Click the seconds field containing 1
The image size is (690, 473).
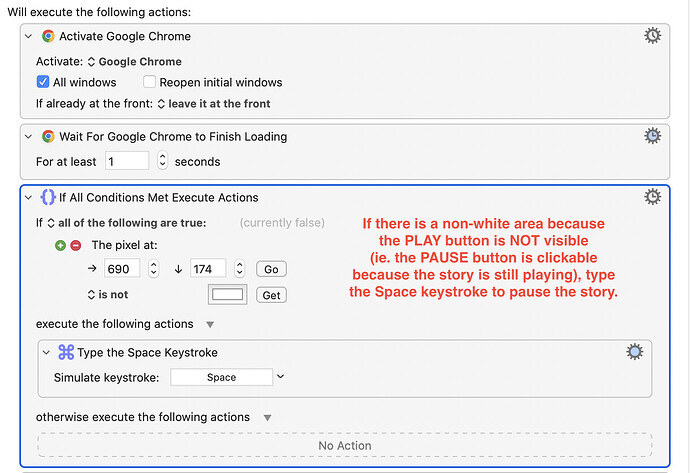coord(127,161)
